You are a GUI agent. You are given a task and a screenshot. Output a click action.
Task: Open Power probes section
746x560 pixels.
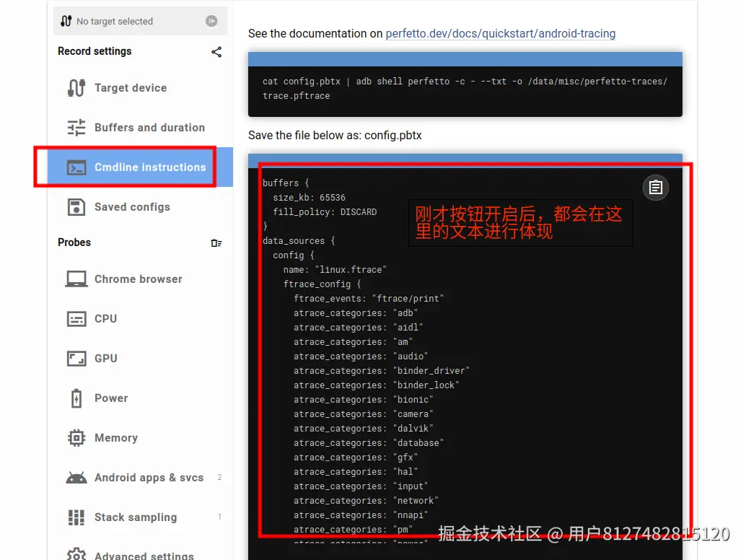pos(140,398)
